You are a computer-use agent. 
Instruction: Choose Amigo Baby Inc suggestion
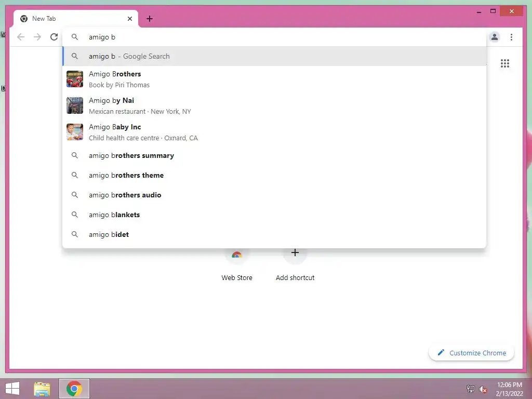click(274, 132)
